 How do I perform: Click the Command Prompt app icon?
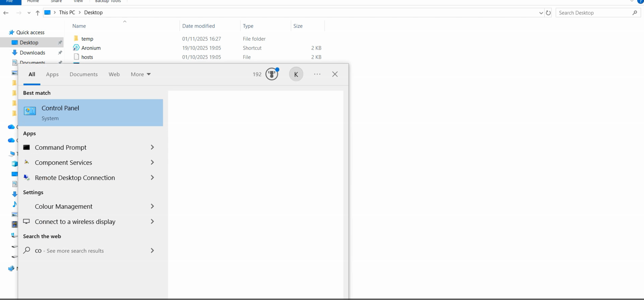tap(27, 148)
